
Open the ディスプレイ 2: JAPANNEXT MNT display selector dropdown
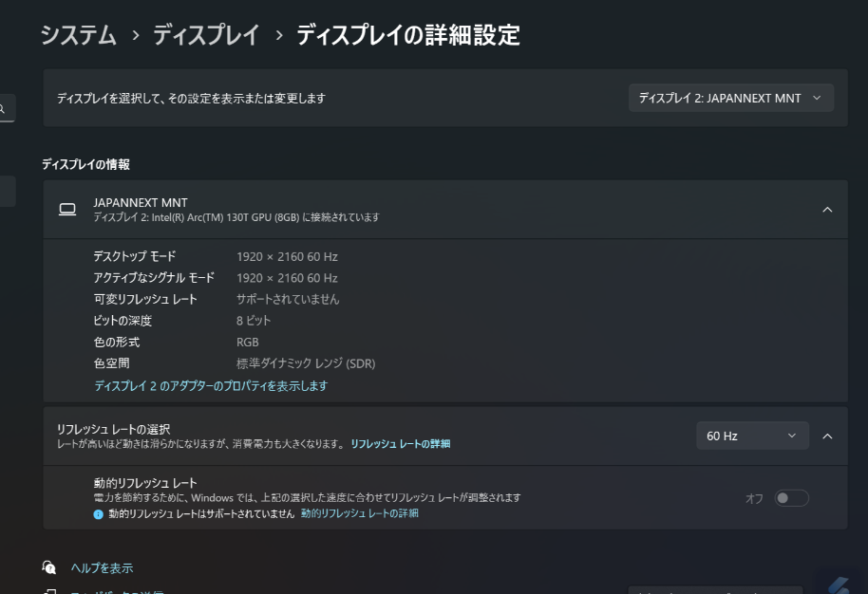[x=730, y=98]
